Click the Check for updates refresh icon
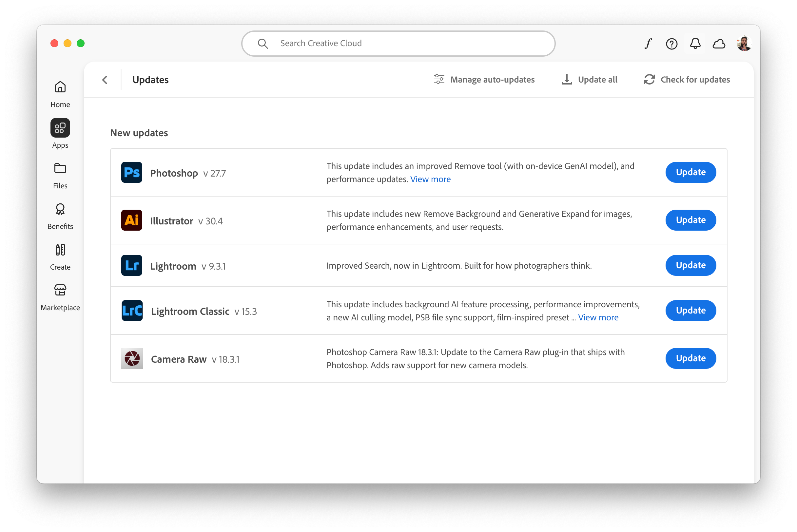This screenshot has height=532, width=797. tap(649, 79)
